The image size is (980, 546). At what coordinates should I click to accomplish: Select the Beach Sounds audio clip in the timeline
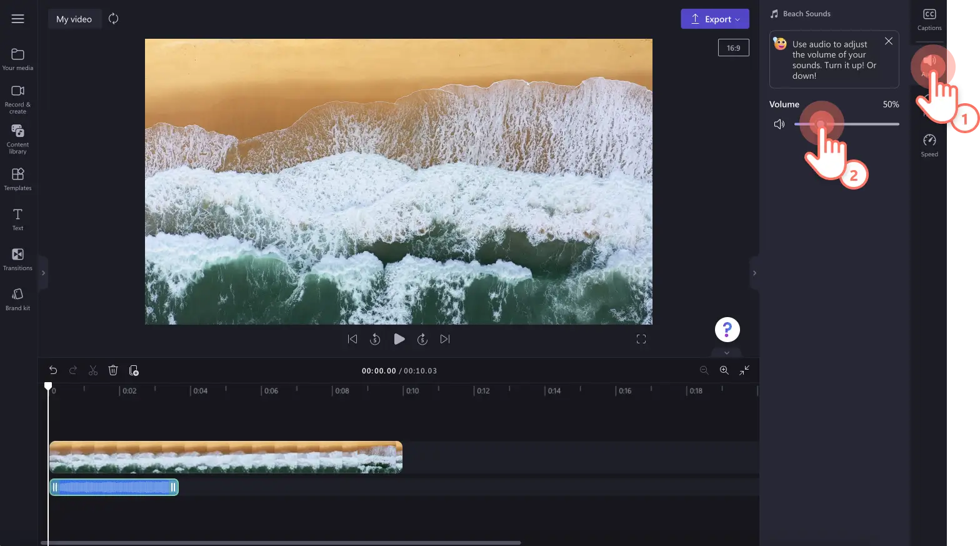click(114, 487)
